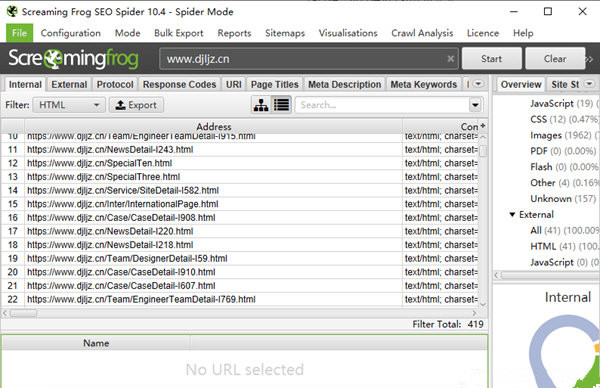The image size is (600, 388).
Task: Open the HTML filter dropdown
Action: pyautogui.click(x=69, y=105)
